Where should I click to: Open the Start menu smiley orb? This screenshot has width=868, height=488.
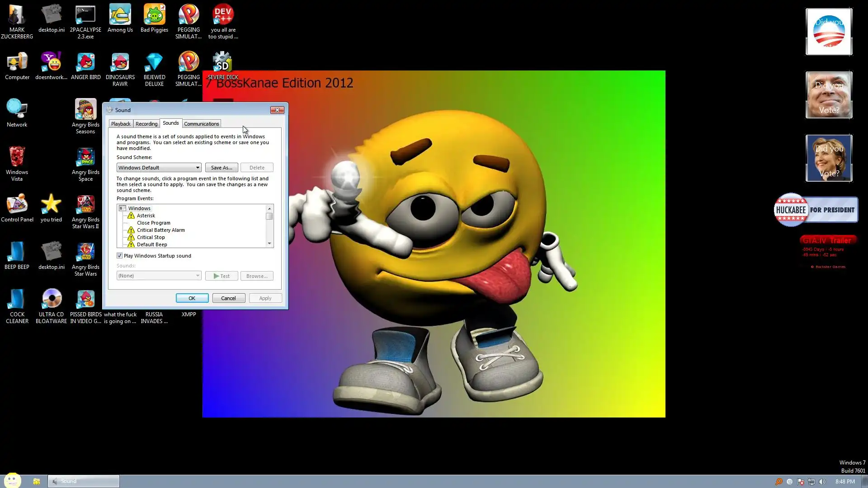click(12, 480)
